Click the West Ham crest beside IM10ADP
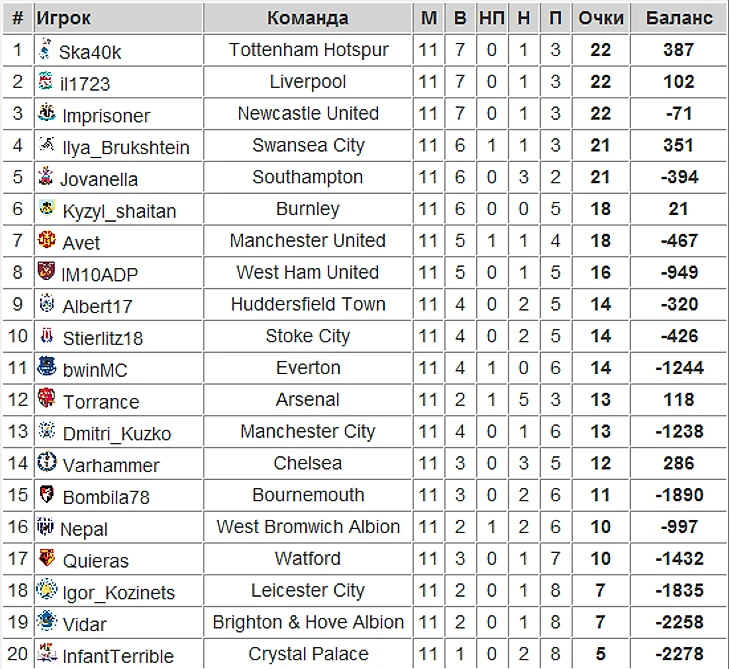The width and height of the screenshot is (730, 669). pyautogui.click(x=46, y=272)
